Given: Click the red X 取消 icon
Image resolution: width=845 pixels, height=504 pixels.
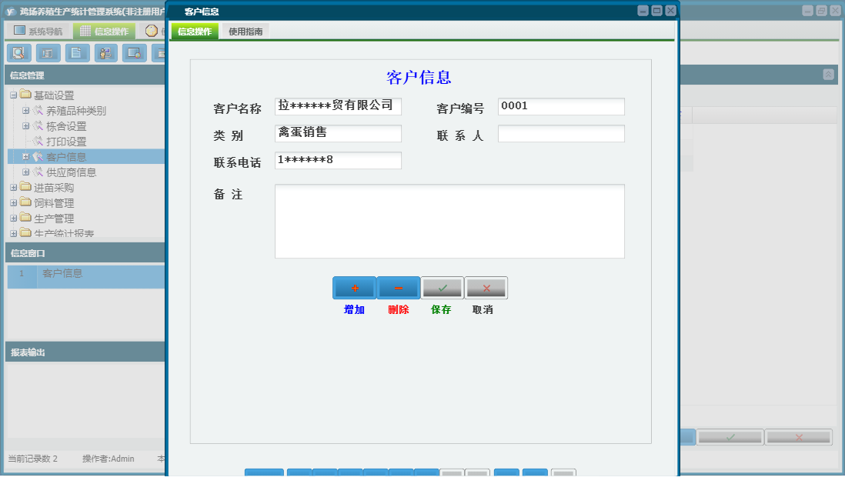Looking at the screenshot, I should tap(486, 287).
